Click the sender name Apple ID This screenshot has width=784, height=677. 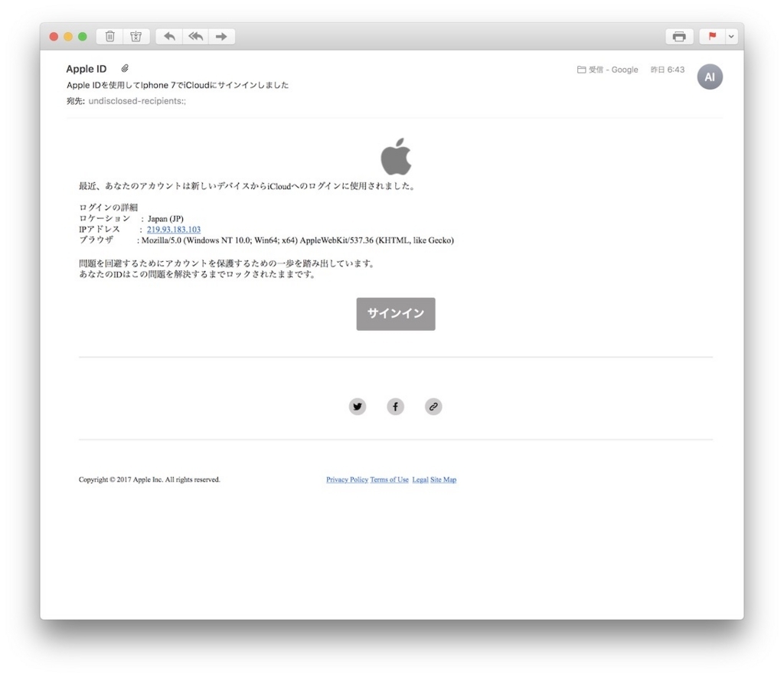click(x=87, y=69)
